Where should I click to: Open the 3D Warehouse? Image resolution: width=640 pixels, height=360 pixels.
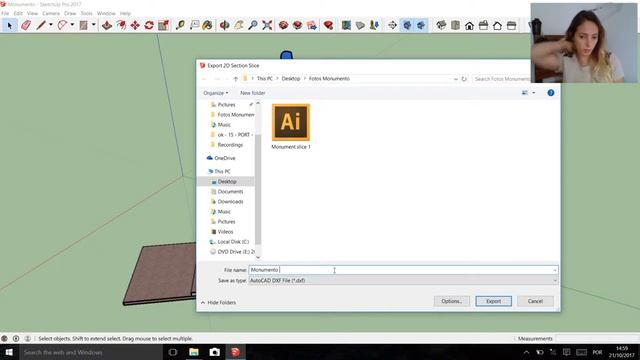(283, 26)
